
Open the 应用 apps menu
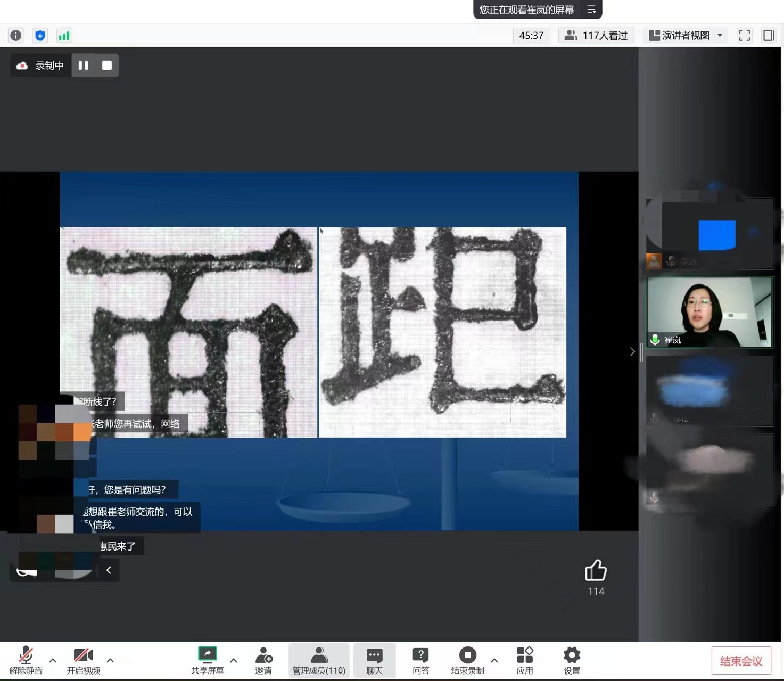click(x=525, y=661)
